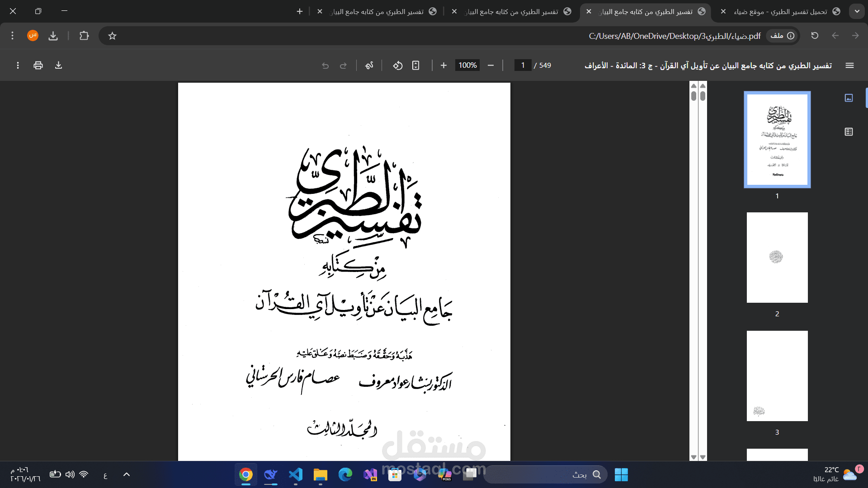The image size is (868, 488).
Task: Click the fit to page icon
Action: tap(416, 66)
